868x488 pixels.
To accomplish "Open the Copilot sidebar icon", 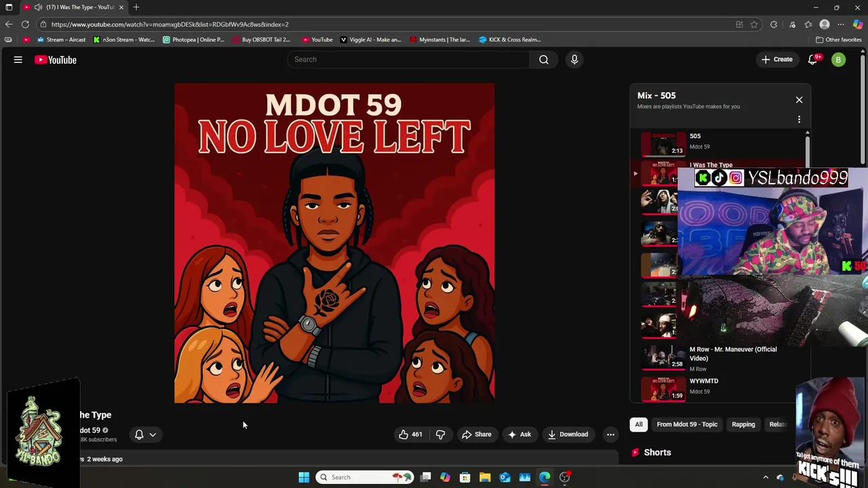I will click(x=858, y=24).
